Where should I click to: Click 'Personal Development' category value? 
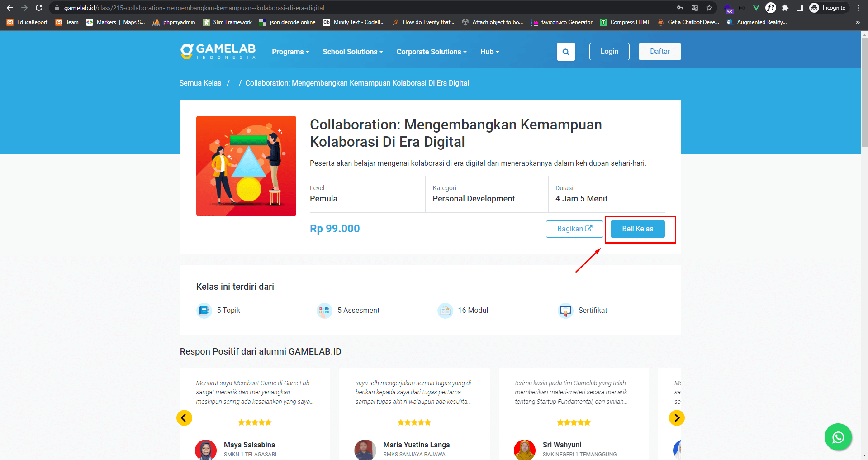point(474,199)
